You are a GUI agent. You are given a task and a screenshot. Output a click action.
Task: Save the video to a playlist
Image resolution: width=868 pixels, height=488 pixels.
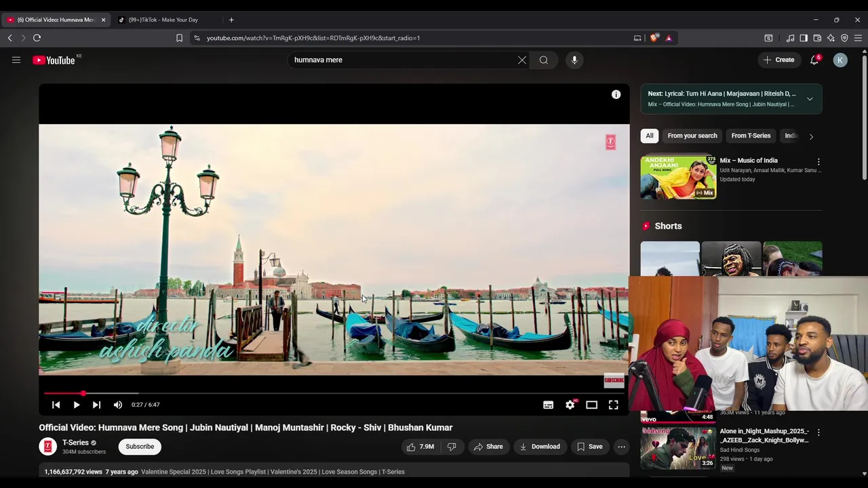[589, 447]
